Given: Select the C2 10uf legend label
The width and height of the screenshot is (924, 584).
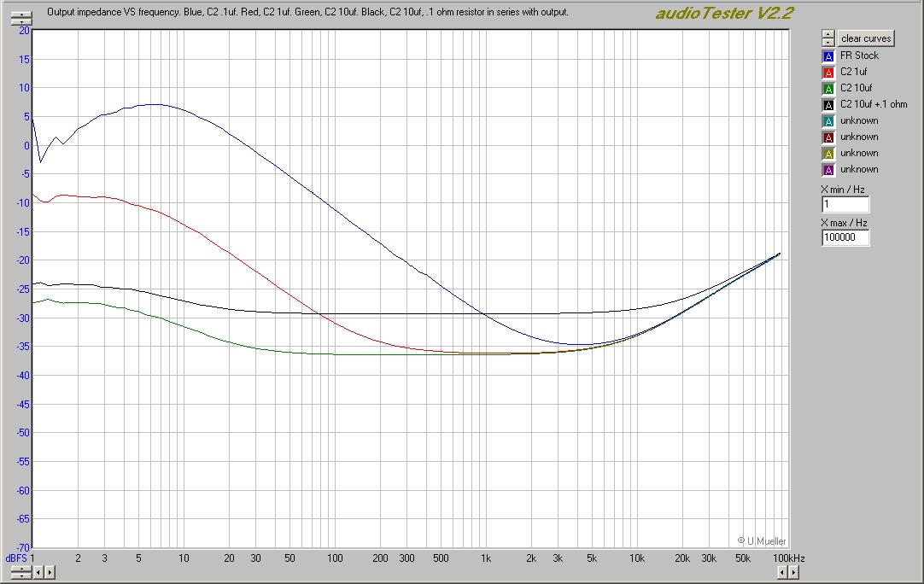Looking at the screenshot, I should (x=856, y=87).
